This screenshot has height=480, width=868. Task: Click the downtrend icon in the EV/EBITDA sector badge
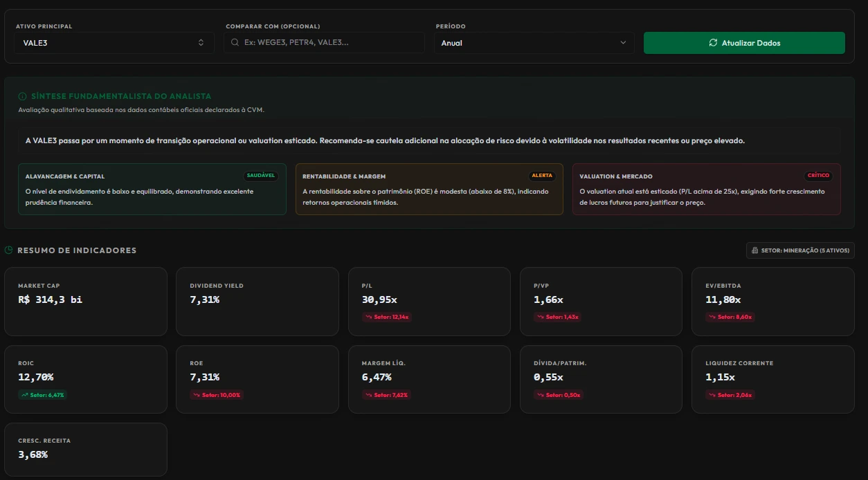coord(713,317)
